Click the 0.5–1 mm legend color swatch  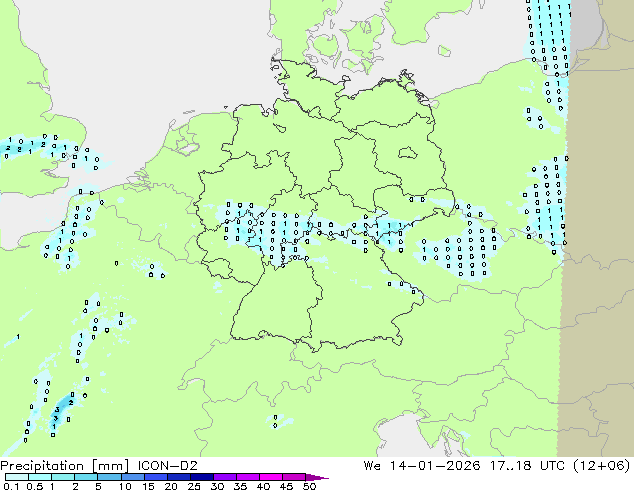point(40,477)
